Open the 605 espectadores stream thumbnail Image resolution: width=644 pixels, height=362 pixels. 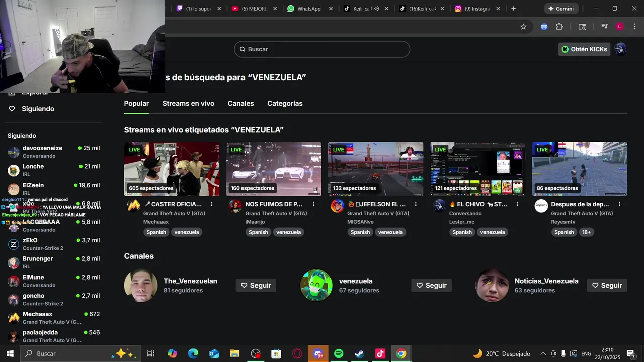(x=172, y=169)
